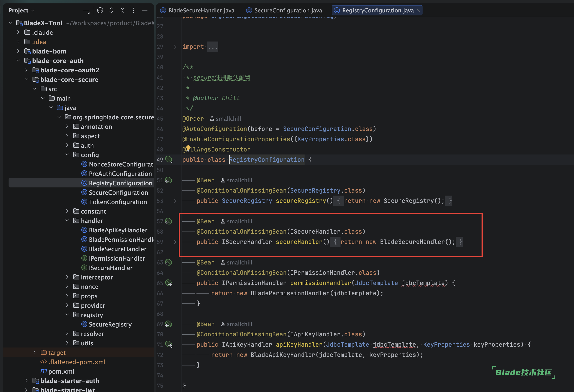Hide the Project tool window
The image size is (574, 392).
click(x=145, y=10)
